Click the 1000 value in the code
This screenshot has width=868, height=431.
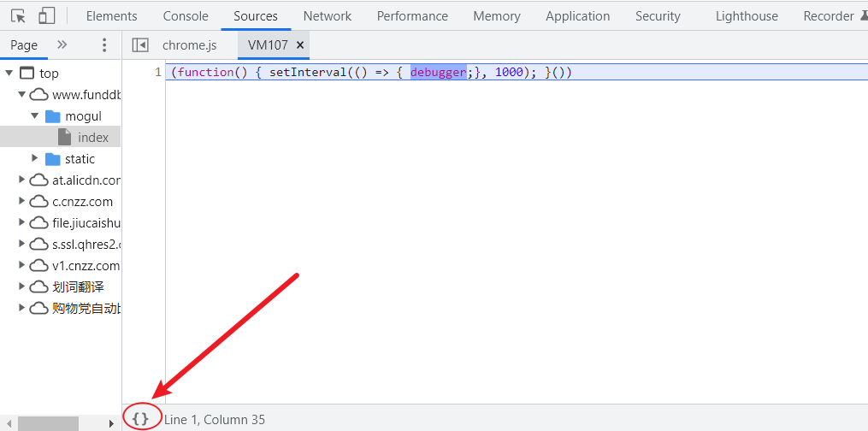[509, 73]
